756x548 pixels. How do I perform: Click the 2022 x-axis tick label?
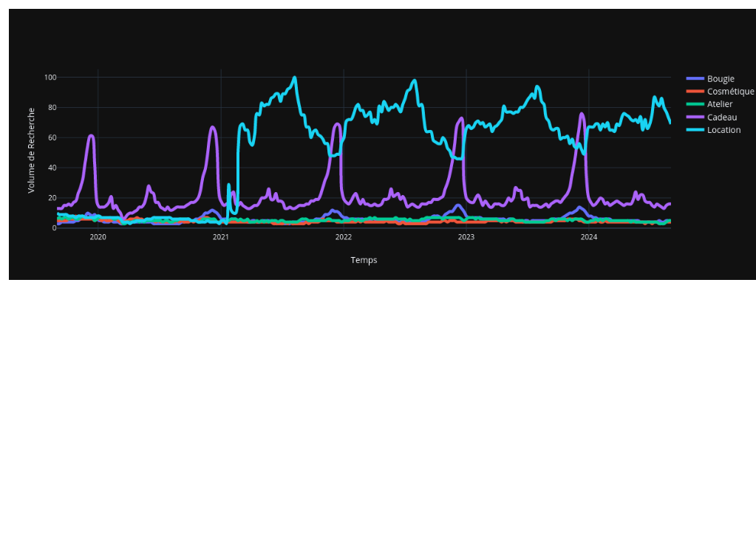pyautogui.click(x=343, y=237)
